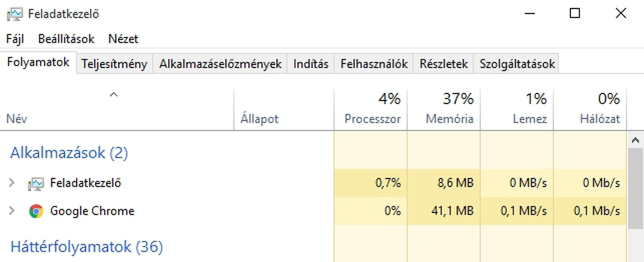The width and height of the screenshot is (644, 262).
Task: Switch to the Teljesítmény tab
Action: click(115, 64)
